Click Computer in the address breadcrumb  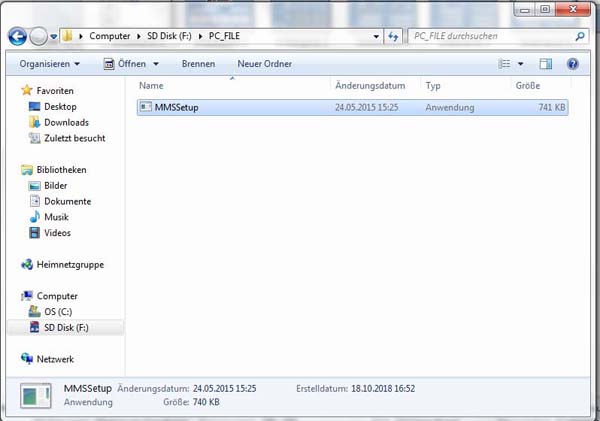[110, 36]
